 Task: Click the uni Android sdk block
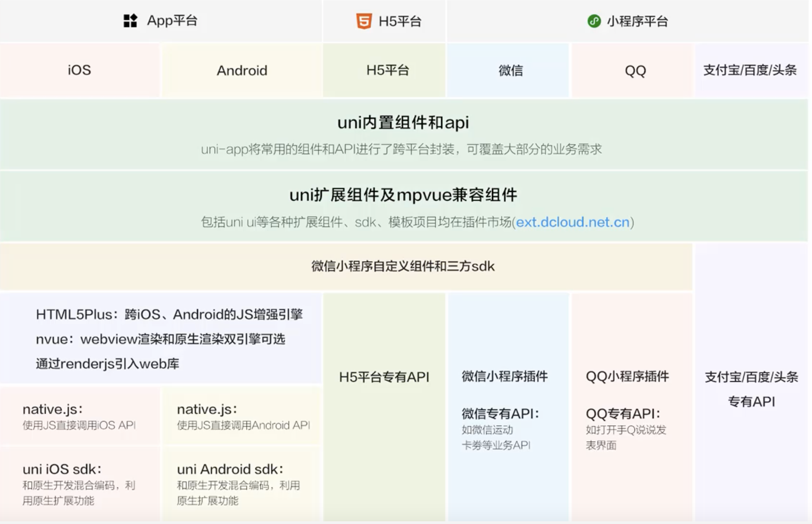tap(242, 483)
